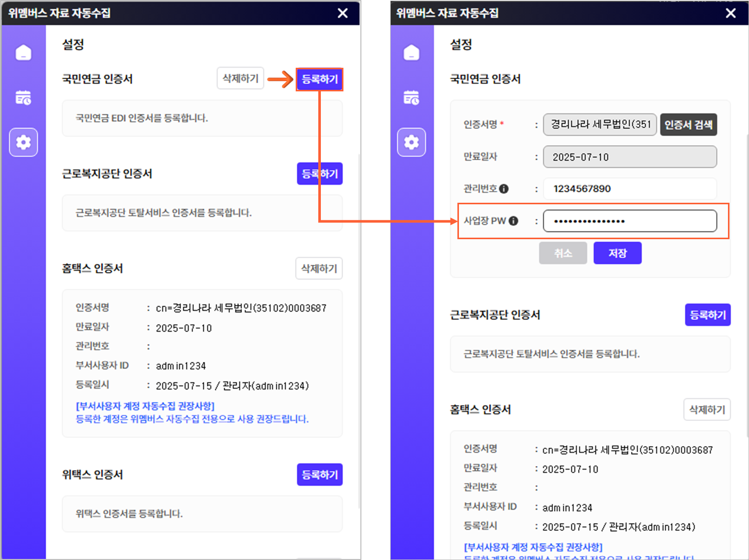Click 2025-07-15 / 관리자(admin1234) in the left window

[x=233, y=385]
